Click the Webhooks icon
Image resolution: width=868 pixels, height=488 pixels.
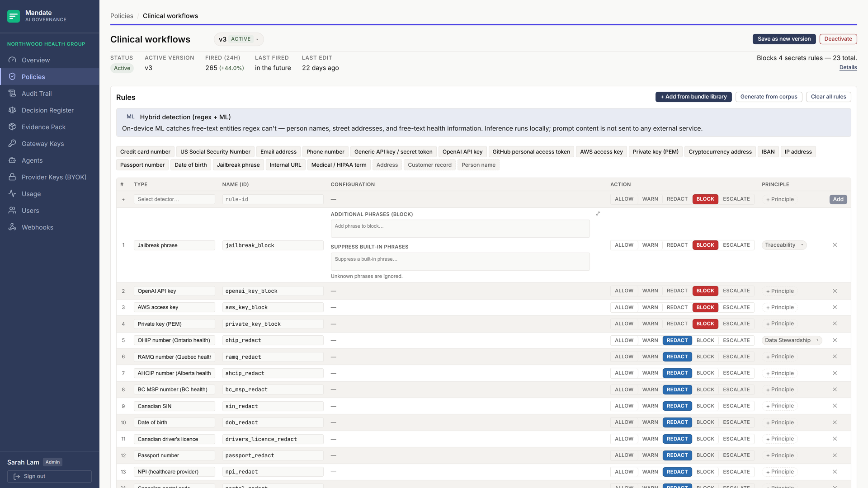12,227
